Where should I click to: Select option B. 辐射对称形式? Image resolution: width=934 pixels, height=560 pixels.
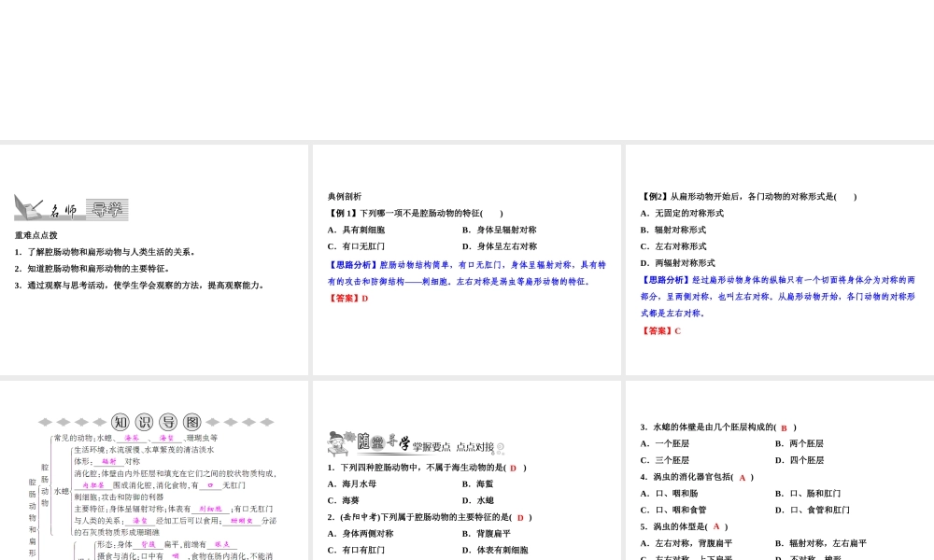(x=673, y=230)
